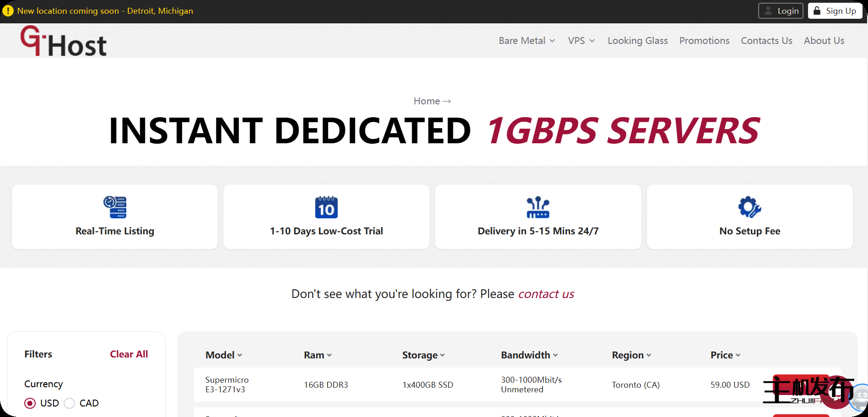868x417 pixels.
Task: Open the Looking Glass page
Action: (637, 41)
